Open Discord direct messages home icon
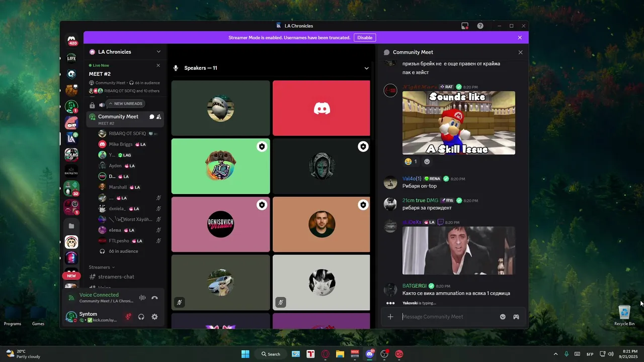The width and height of the screenshot is (644, 362). [x=71, y=40]
